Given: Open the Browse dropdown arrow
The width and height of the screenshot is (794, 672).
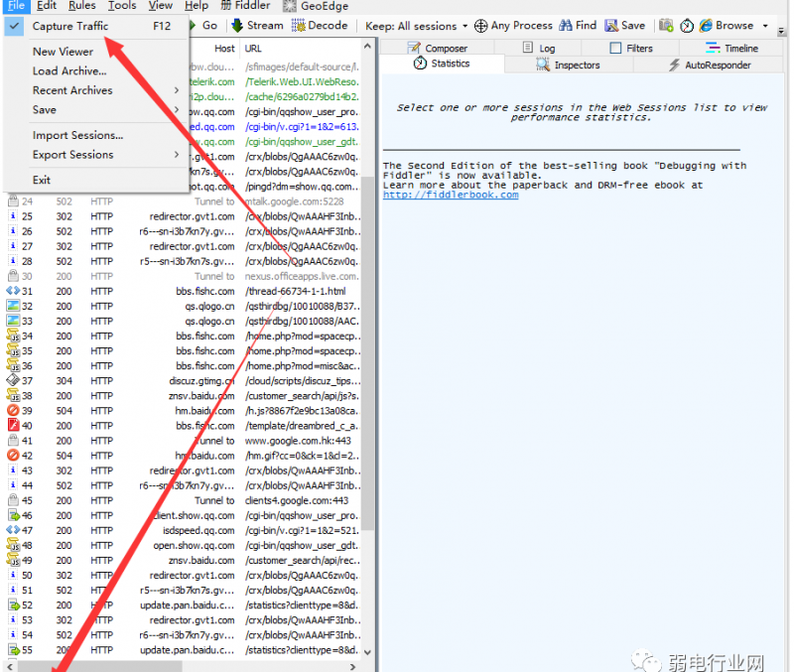Looking at the screenshot, I should click(766, 26).
